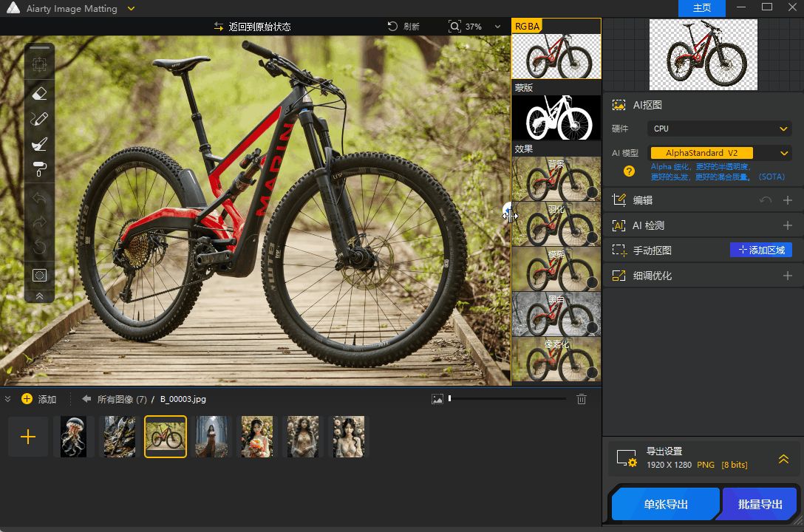The height and width of the screenshot is (532, 804).
Task: Select the woman in forest thumbnail
Action: tap(211, 437)
